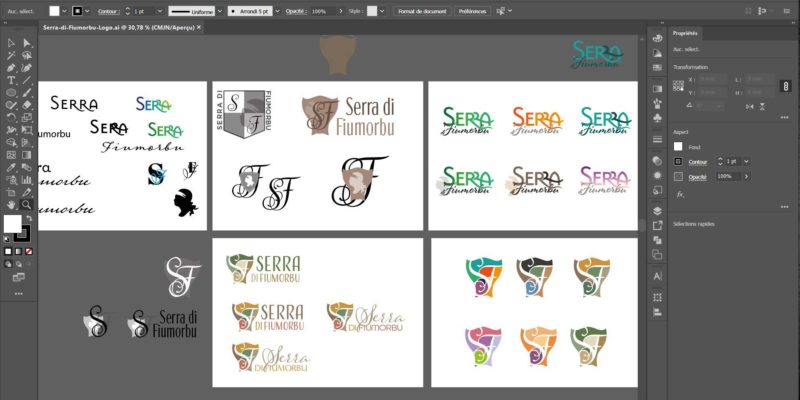Image resolution: width=800 pixels, height=400 pixels.
Task: Activate the Zoom magnifier tool
Action: (x=27, y=204)
